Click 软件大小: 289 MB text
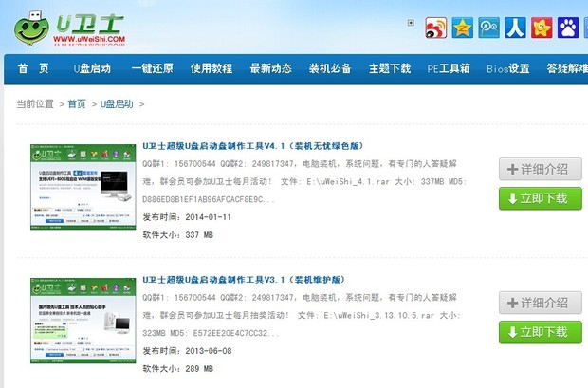 click(177, 368)
